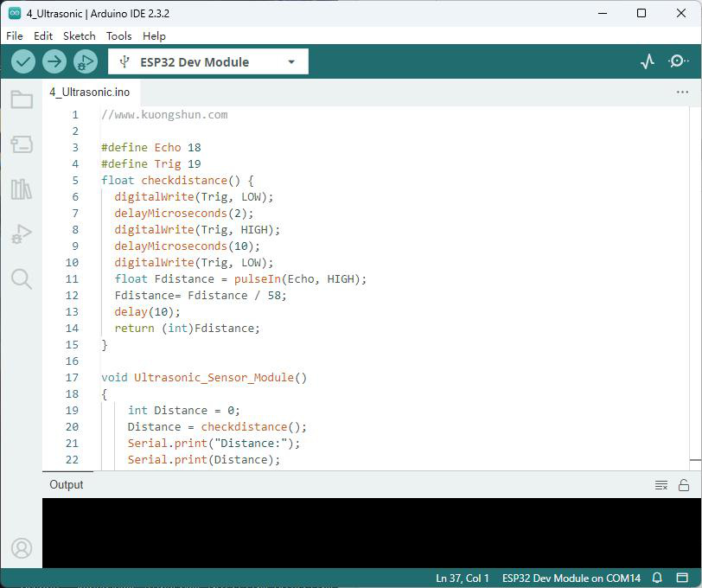Open the Serial Plotter

coord(648,61)
